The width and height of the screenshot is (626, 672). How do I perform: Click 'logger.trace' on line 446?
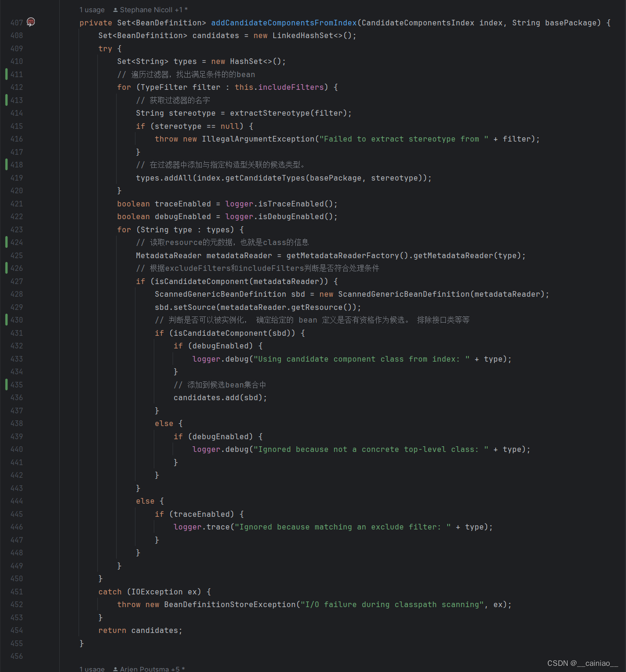202,527
